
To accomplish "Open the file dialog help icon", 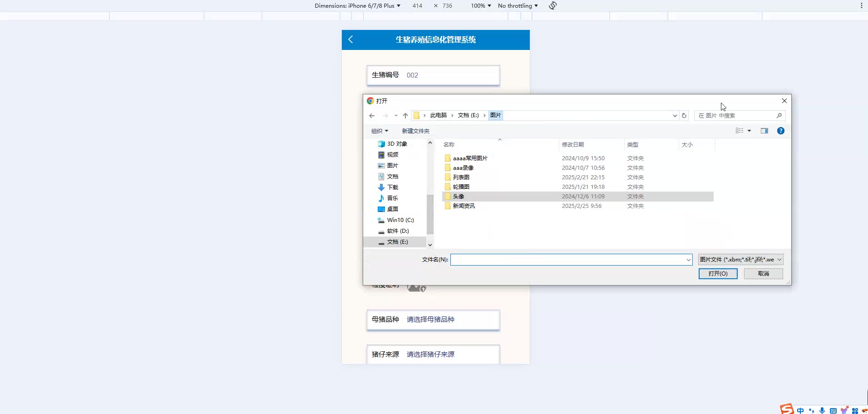I will [780, 131].
